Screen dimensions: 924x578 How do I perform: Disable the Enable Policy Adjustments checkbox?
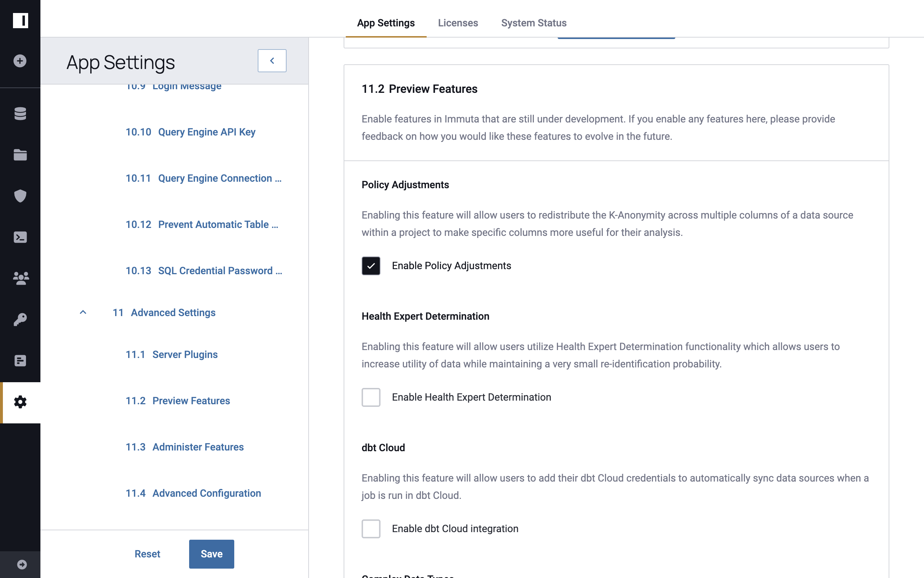pos(371,266)
